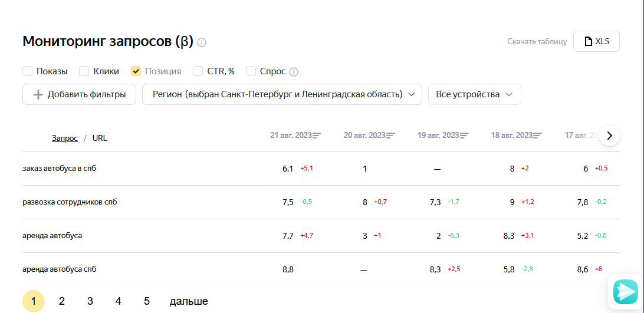644x313 pixels.
Task: Toggle the CTR, % checkbox
Action: click(198, 71)
